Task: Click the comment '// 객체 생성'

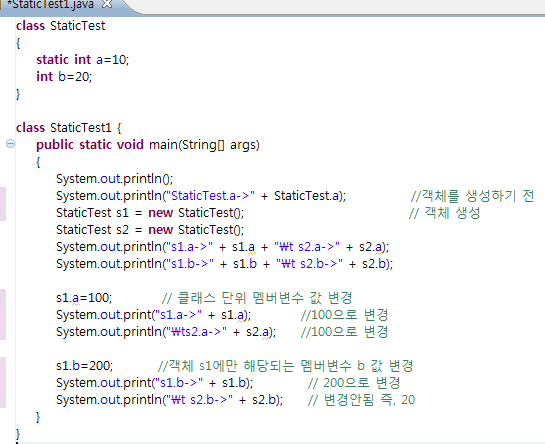Action: 445,212
